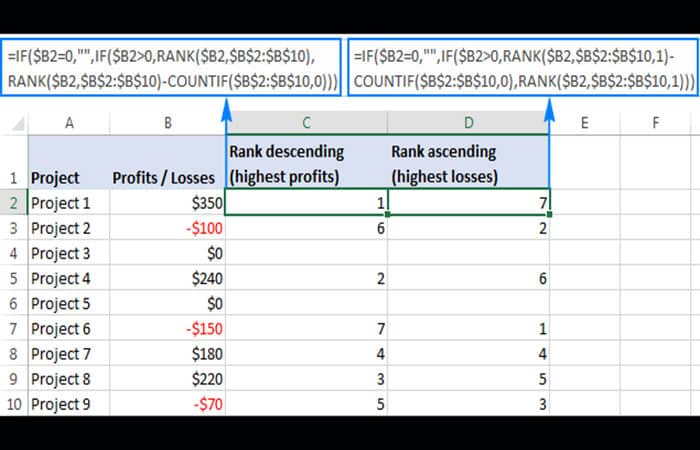This screenshot has width=700, height=450.
Task: Select row 3 header
Action: click(x=14, y=228)
